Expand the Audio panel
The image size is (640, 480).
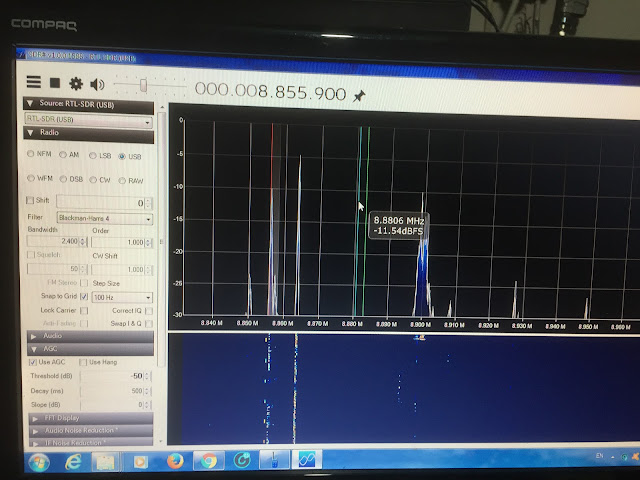pos(90,336)
